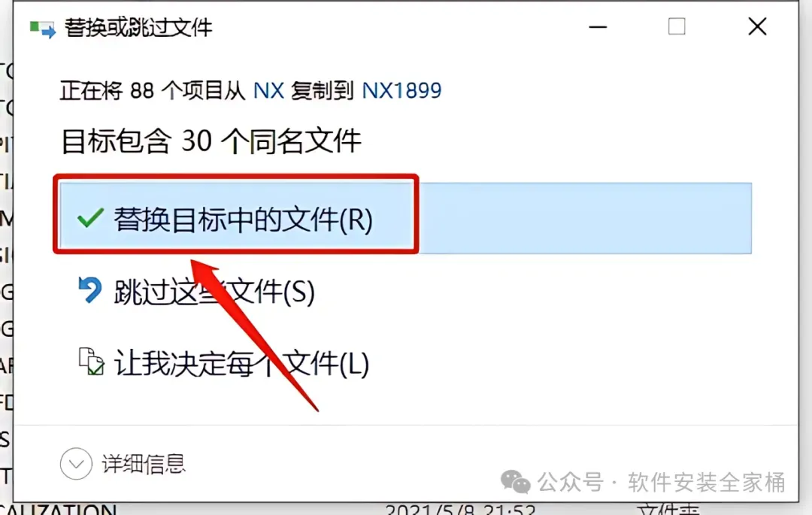
Task: Expand details with the circled chevron icon
Action: coord(76,464)
